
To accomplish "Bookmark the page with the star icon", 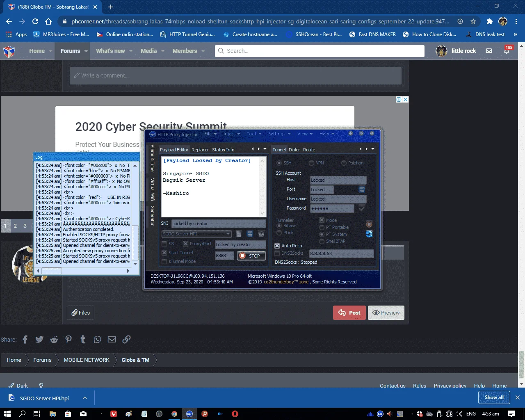I will [473, 21].
